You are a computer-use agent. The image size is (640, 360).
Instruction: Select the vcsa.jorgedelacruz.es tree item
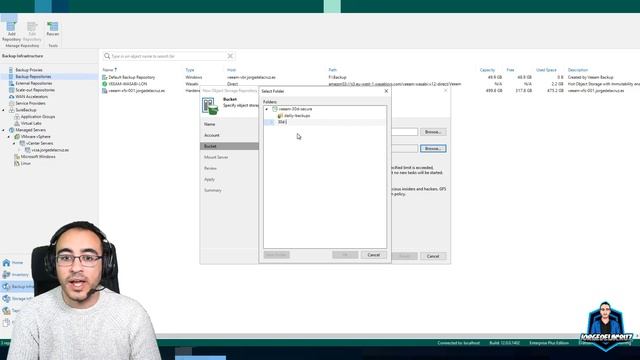(x=50, y=150)
